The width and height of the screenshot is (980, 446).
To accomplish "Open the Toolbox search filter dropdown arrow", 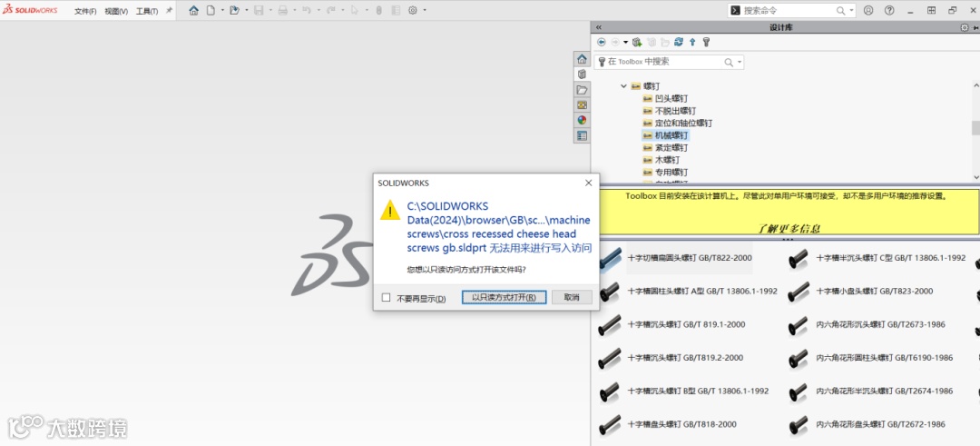I will point(740,62).
